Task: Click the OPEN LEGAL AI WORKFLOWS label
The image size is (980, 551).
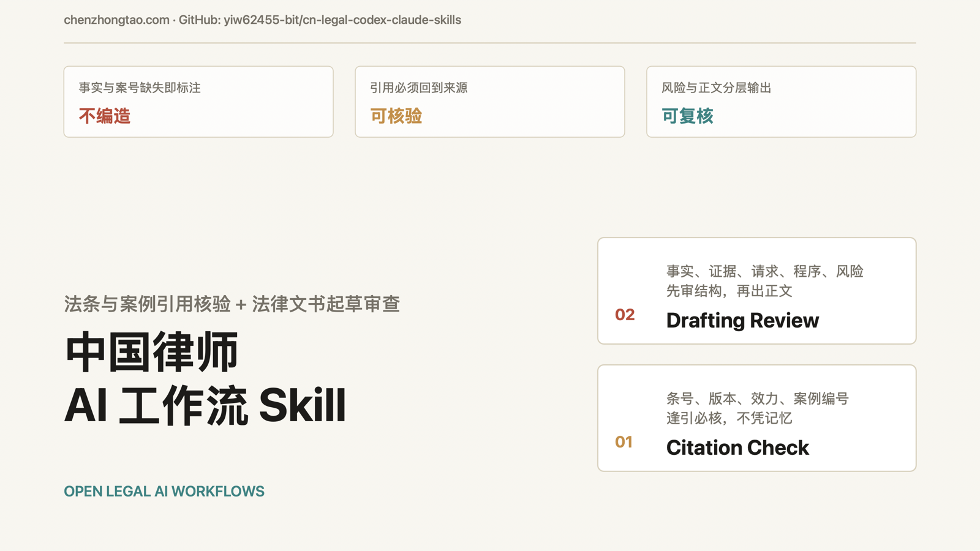Action: click(164, 492)
